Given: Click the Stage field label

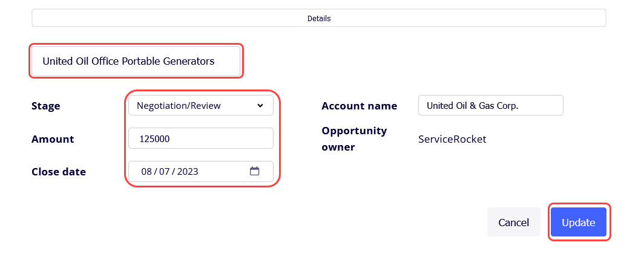Looking at the screenshot, I should tap(45, 106).
